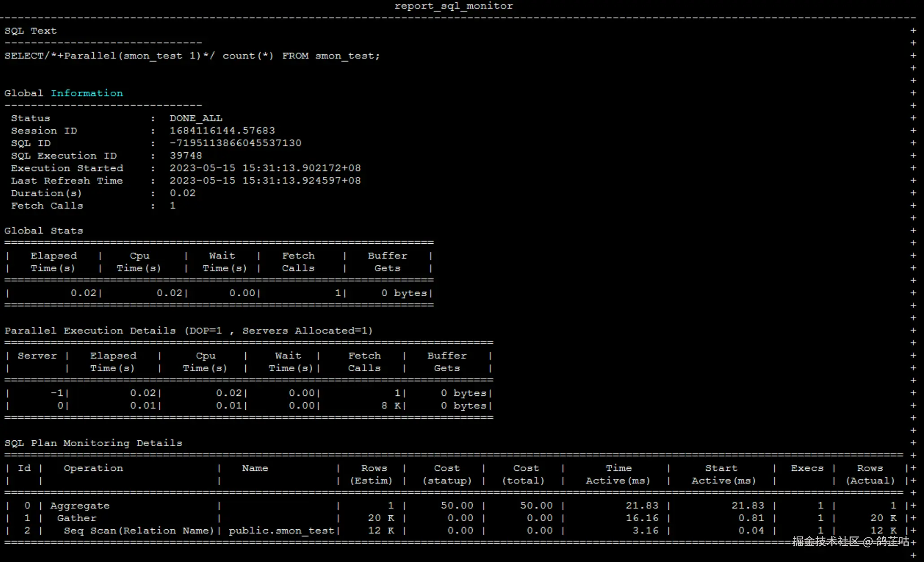Screen dimensions: 924x562
Task: Click the Last Refresh Time timestamp
Action: [x=265, y=181]
